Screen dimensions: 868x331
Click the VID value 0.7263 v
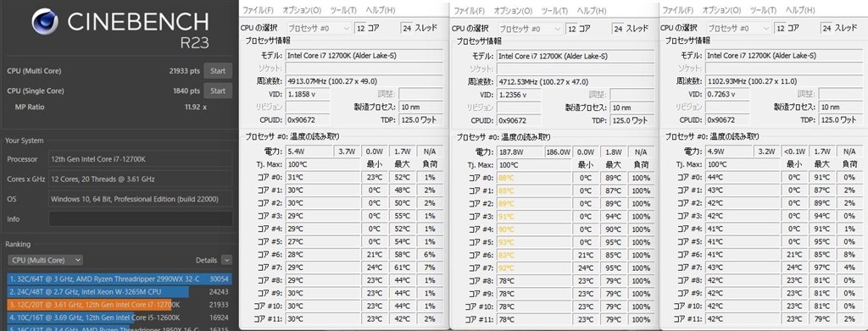pyautogui.click(x=727, y=94)
